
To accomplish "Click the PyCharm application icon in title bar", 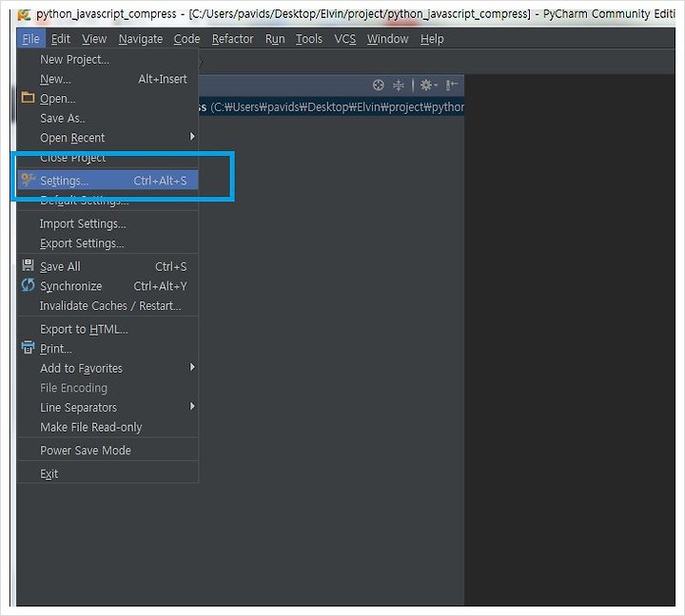I will click(24, 14).
